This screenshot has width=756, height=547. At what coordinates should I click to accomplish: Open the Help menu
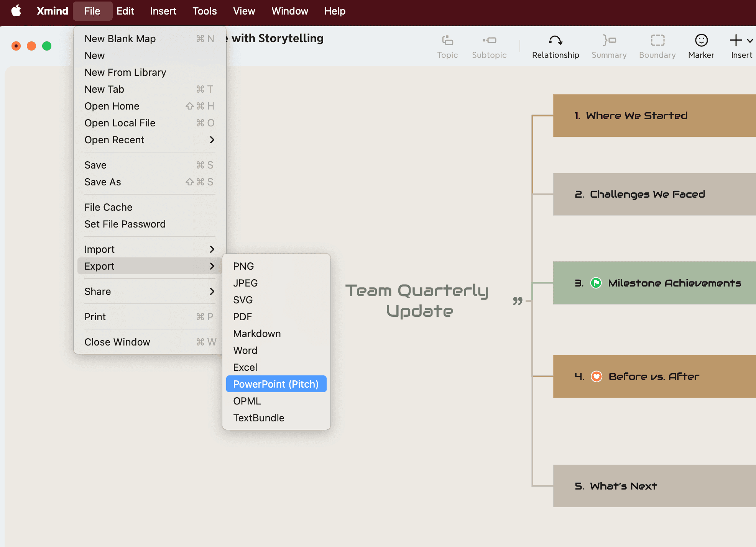click(x=335, y=11)
